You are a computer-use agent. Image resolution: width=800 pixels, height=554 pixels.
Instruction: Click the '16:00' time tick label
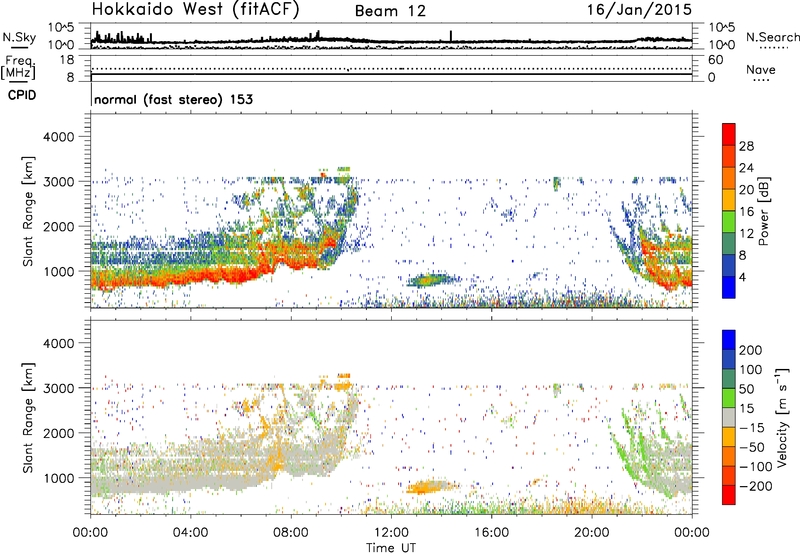(x=491, y=533)
